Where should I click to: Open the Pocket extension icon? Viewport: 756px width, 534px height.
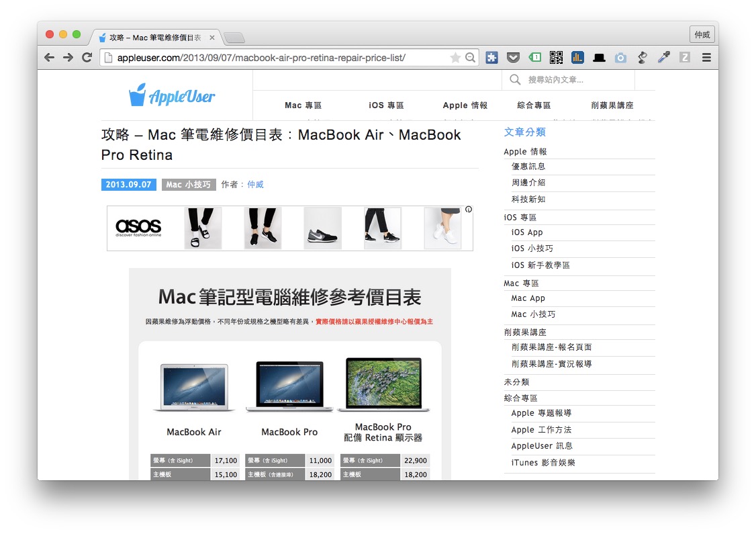tap(513, 58)
